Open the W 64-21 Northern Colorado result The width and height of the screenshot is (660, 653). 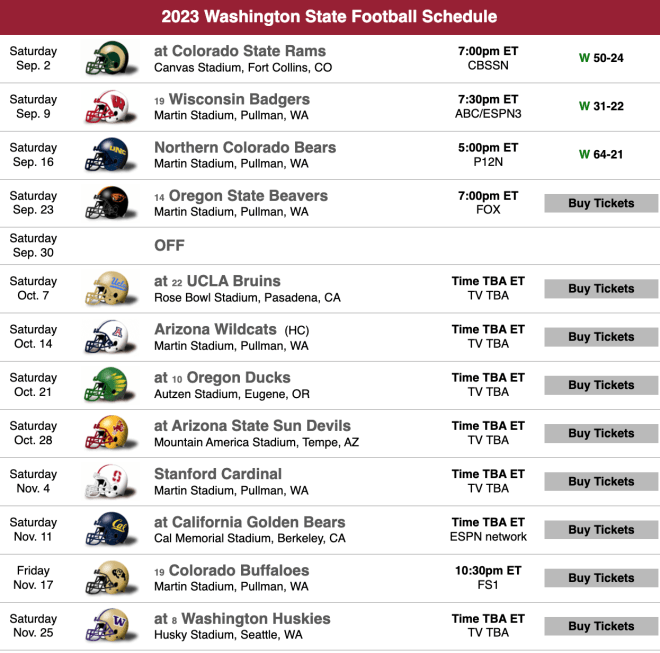601,155
